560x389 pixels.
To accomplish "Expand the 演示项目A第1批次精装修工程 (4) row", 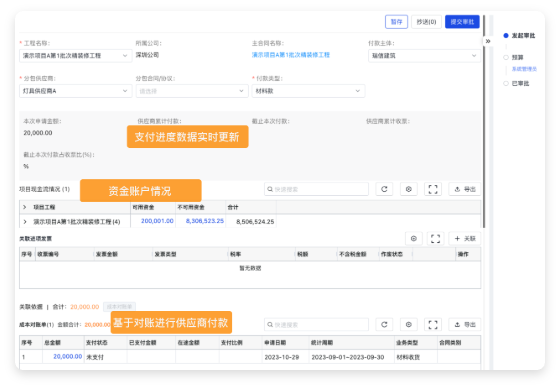I will (x=25, y=221).
